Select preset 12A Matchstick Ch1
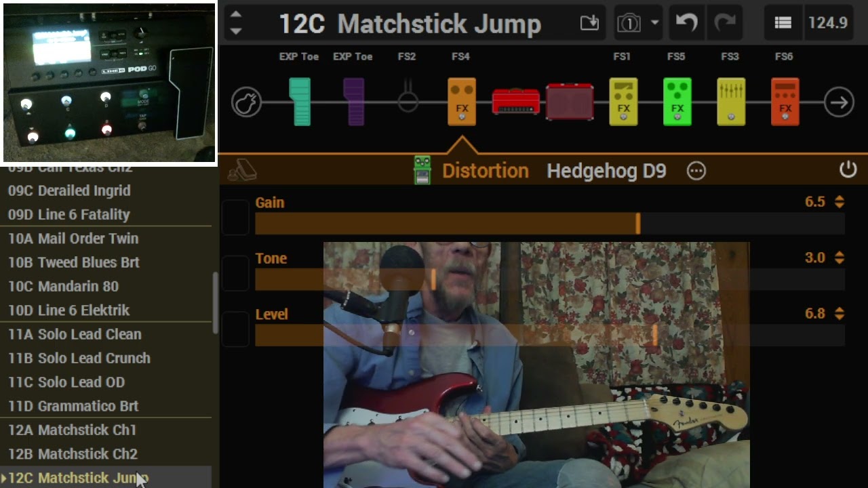The image size is (868, 488). click(106, 430)
